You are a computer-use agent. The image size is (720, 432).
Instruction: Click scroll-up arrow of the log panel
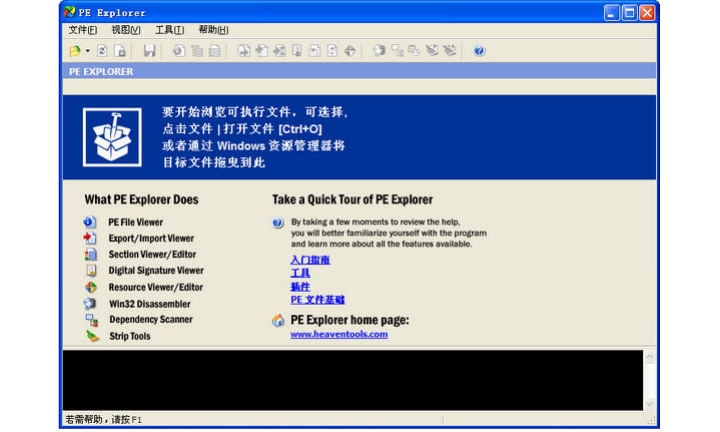pos(649,356)
